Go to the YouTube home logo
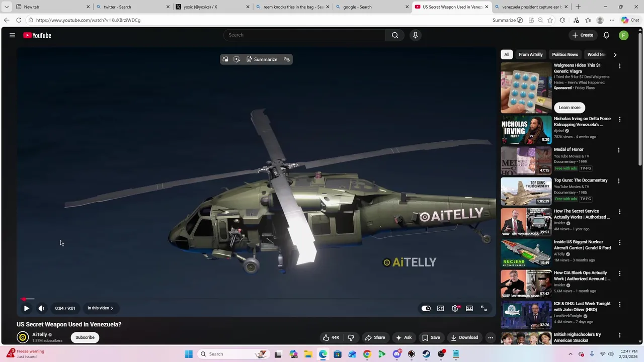Screen dimensions: 644x362 click(x=37, y=35)
